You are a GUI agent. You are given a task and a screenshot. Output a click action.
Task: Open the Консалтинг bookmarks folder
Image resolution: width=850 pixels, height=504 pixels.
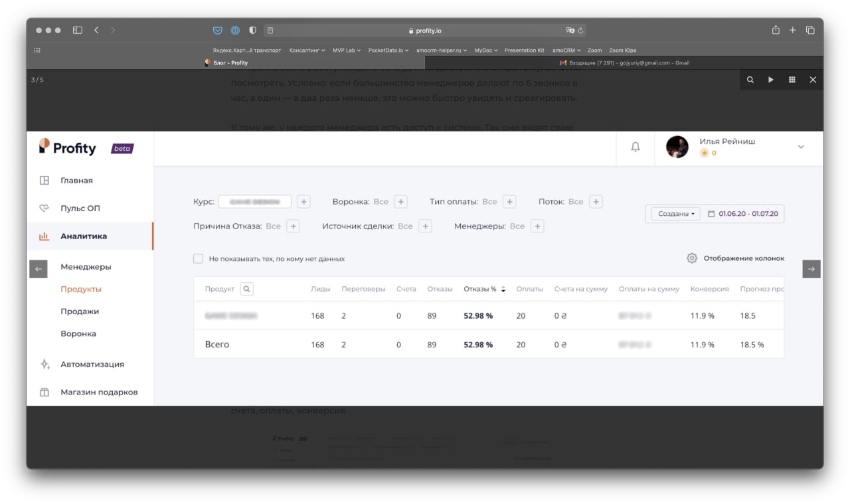point(307,50)
